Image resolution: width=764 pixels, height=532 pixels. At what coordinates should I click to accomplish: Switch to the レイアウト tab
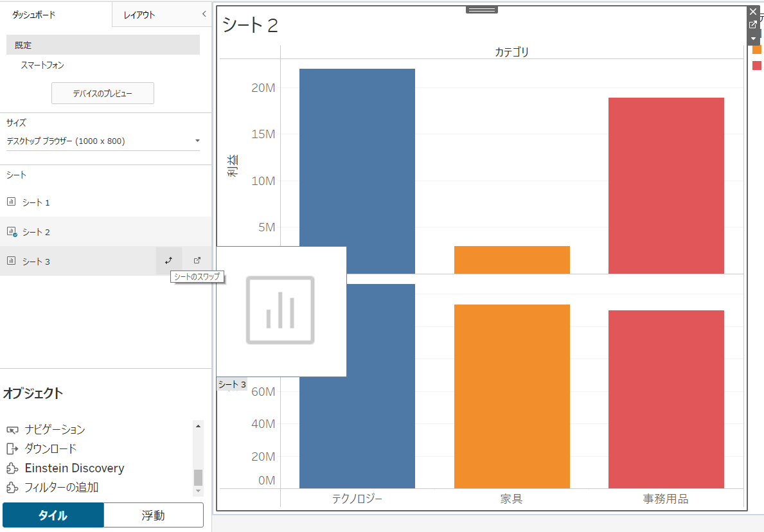[x=139, y=15]
